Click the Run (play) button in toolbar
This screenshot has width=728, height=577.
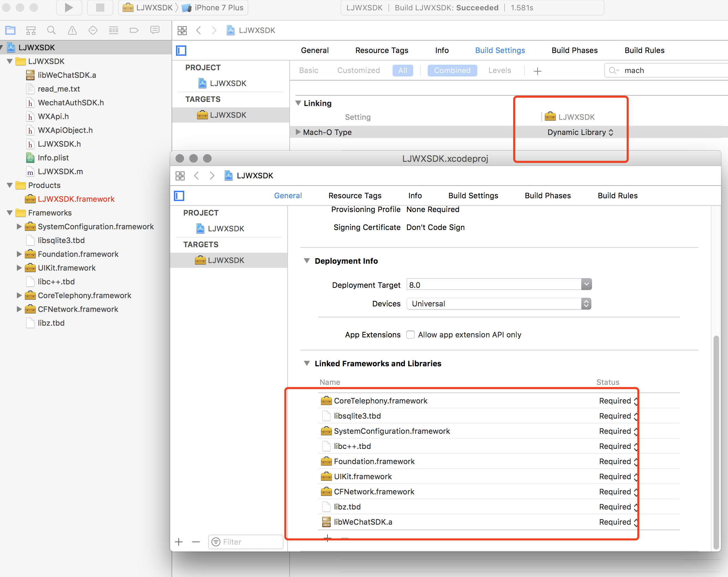point(69,8)
